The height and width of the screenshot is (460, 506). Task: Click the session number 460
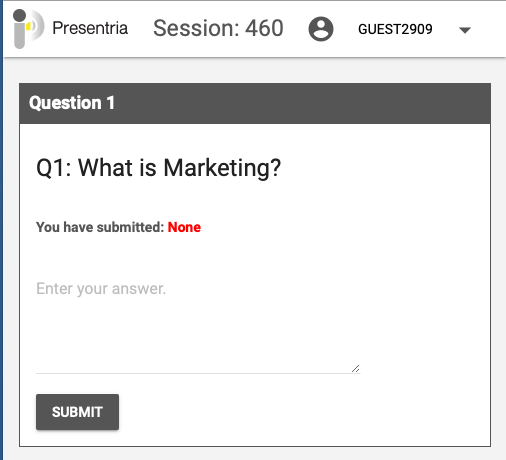(x=264, y=28)
